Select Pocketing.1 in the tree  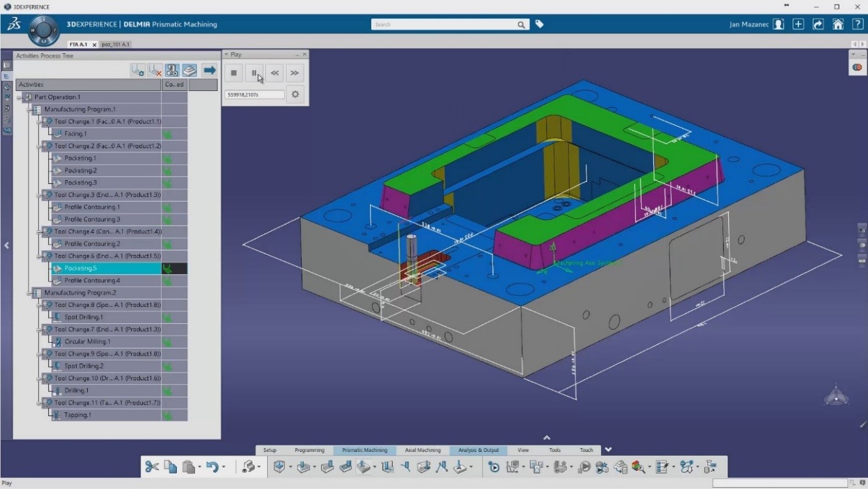(80, 158)
